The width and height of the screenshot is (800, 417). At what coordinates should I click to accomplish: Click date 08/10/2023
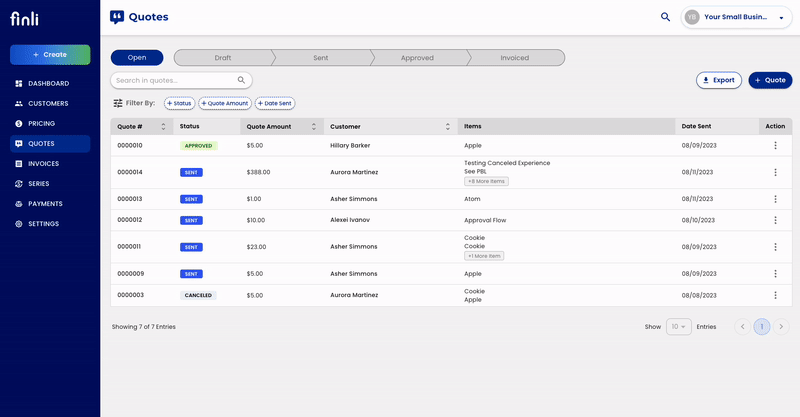pyautogui.click(x=698, y=220)
